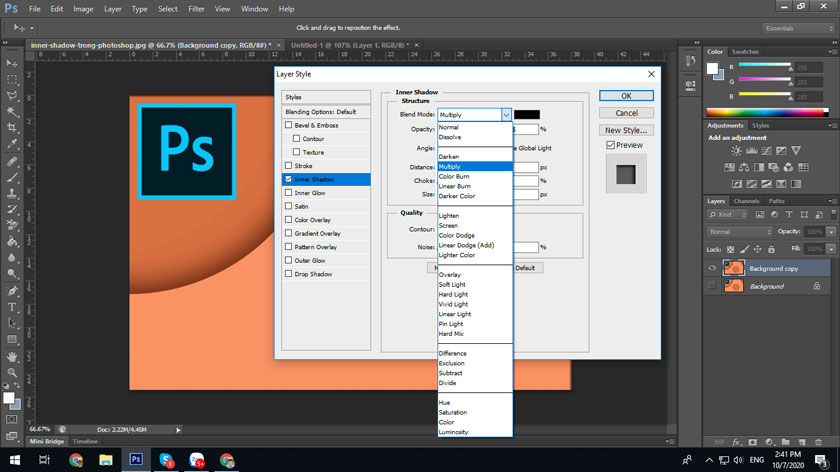Enable the Drop Shadow checkbox
Viewport: 840px width, 472px height.
(x=289, y=273)
